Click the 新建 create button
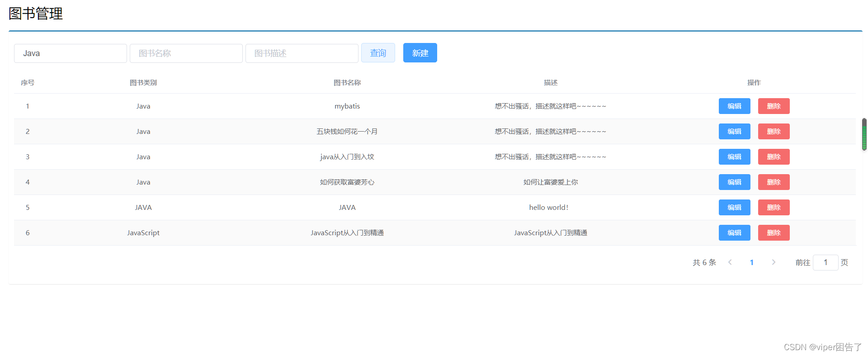The width and height of the screenshot is (868, 356). click(420, 53)
